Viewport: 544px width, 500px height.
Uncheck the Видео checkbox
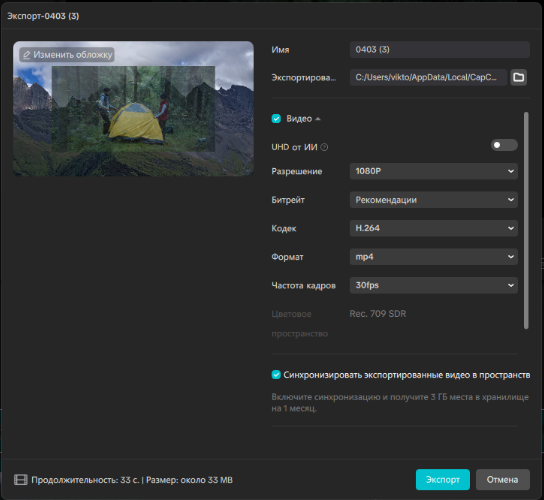[276, 119]
